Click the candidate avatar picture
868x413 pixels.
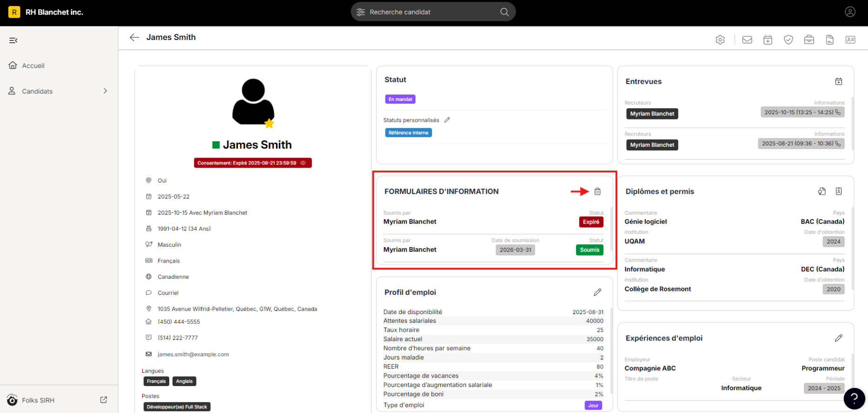(x=253, y=102)
